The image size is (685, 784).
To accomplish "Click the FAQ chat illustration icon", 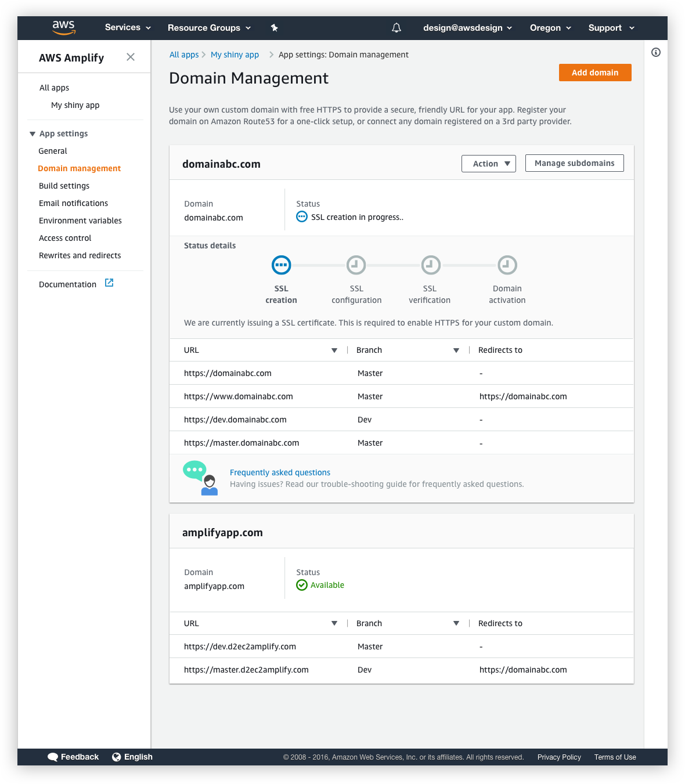I will [x=201, y=478].
